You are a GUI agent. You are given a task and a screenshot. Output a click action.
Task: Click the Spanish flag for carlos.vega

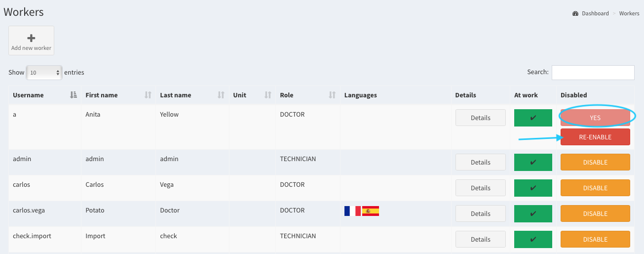pos(371,211)
